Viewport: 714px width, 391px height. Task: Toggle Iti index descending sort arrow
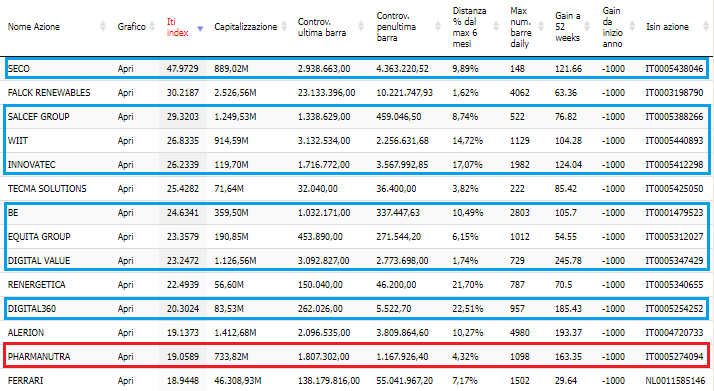[x=200, y=29]
